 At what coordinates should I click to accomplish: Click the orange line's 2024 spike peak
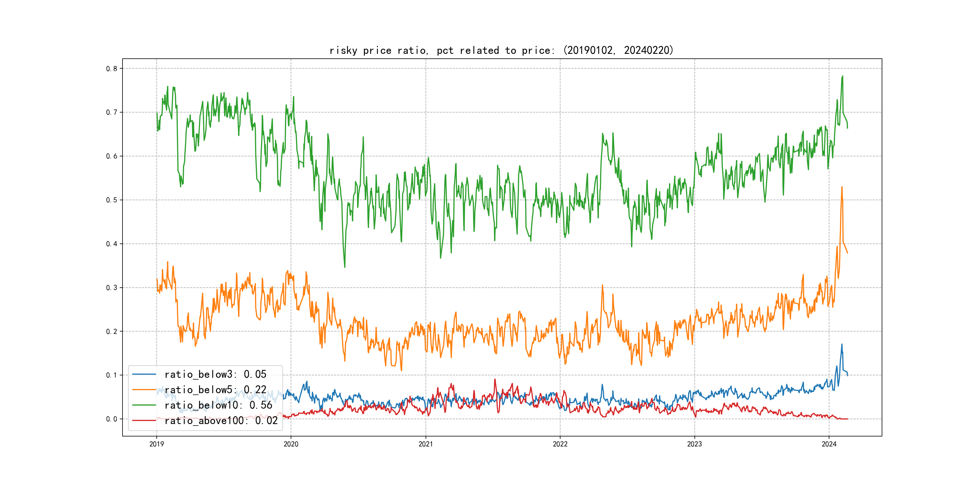pyautogui.click(x=842, y=187)
